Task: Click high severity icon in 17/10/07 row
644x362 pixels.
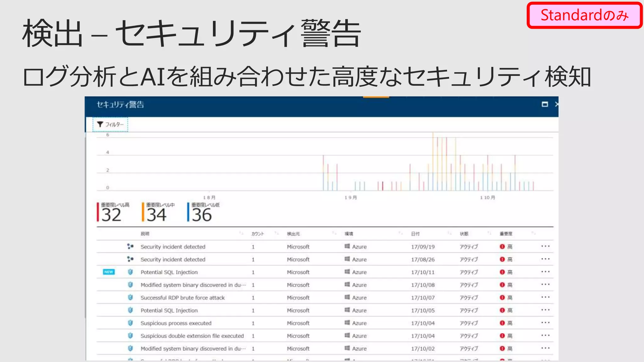Action: pyautogui.click(x=502, y=298)
